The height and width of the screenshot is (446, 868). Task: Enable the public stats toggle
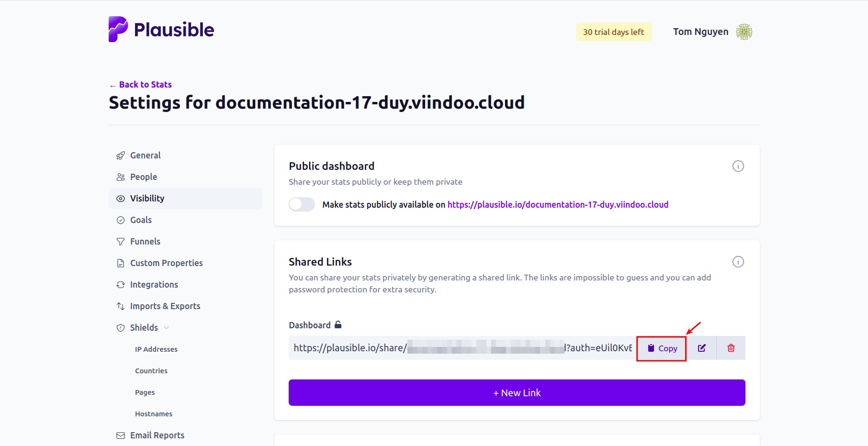click(302, 204)
